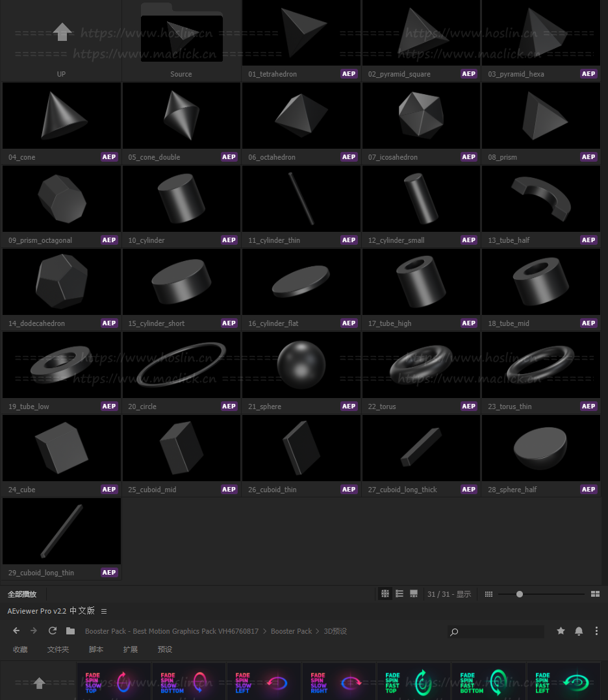Viewport: 608px width, 700px height.
Task: Select the 24_cube thumbnail
Action: coord(62,448)
